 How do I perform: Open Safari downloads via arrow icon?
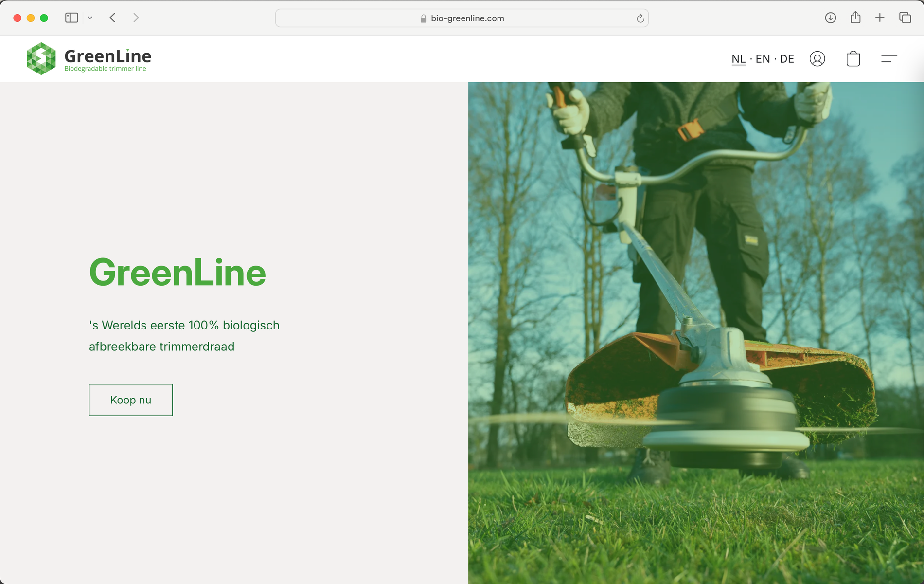click(x=831, y=18)
